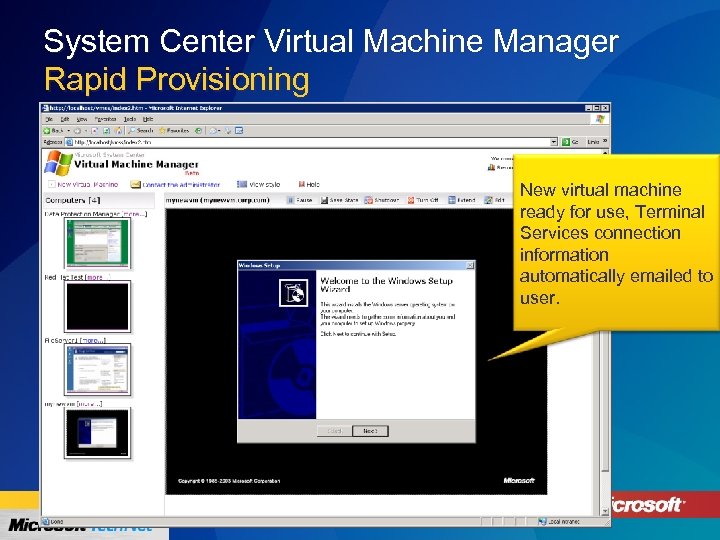Click the Edit page icon in IE toolbar
This screenshot has width=720, height=540.
[x=239, y=131]
